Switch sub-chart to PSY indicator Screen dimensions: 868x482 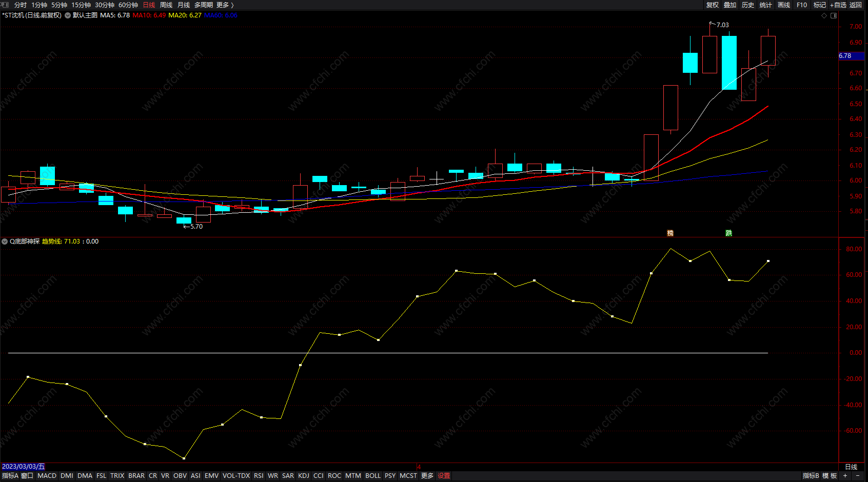point(390,476)
